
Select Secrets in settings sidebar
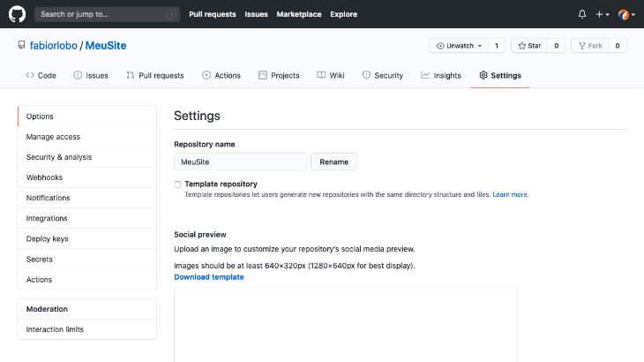[87, 260]
